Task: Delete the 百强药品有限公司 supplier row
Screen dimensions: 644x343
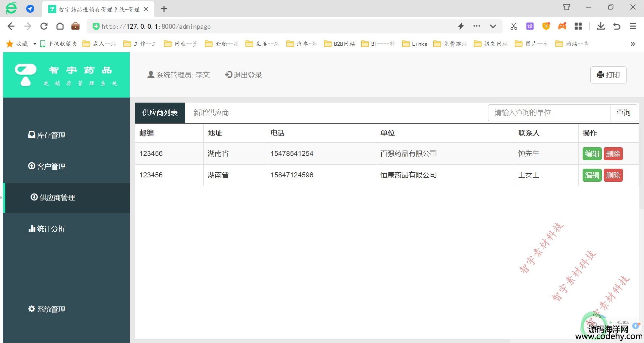Action: coord(613,154)
